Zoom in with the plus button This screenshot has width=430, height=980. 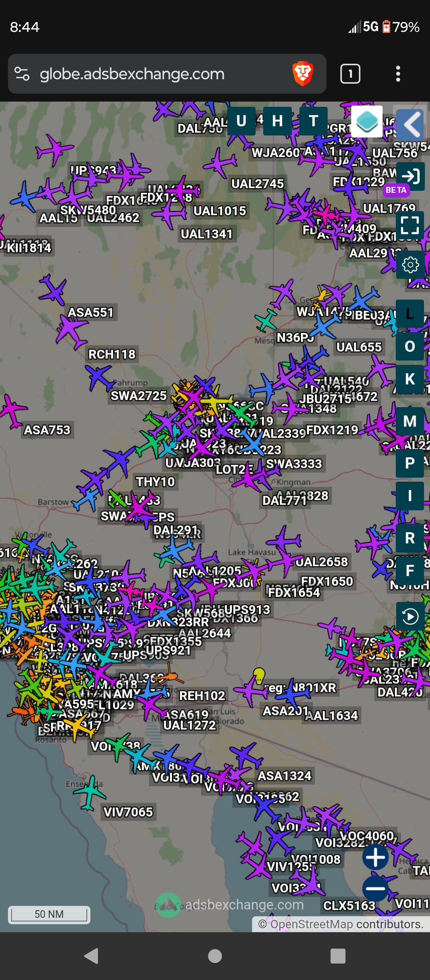click(375, 857)
